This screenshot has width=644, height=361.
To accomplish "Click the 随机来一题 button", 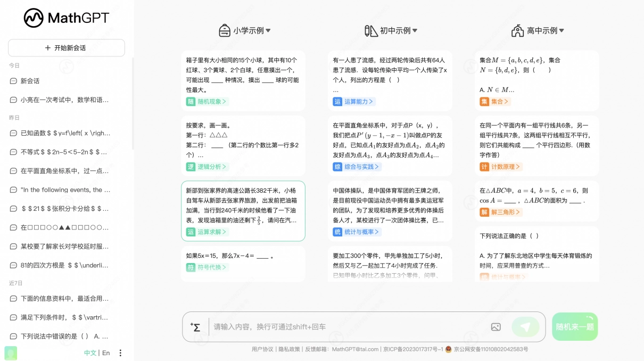I will click(x=574, y=327).
